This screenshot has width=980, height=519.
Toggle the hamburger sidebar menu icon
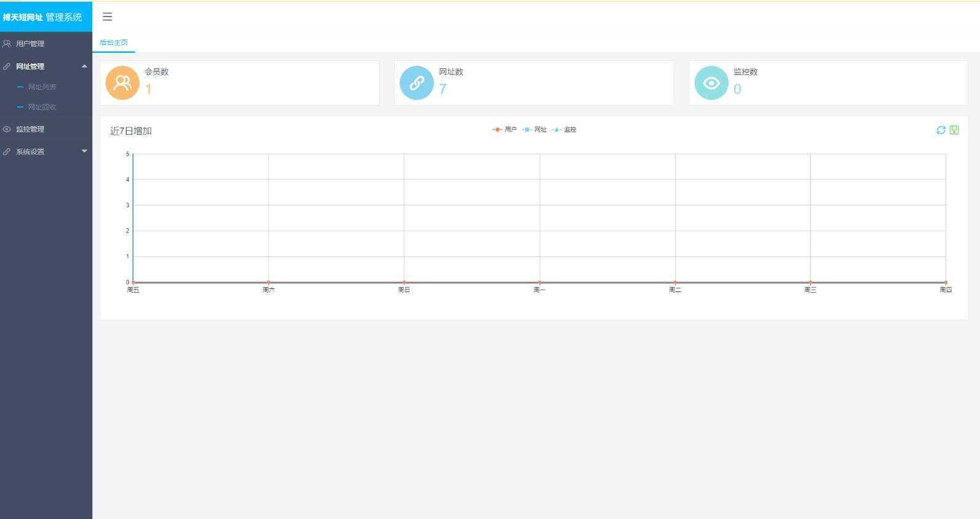pyautogui.click(x=107, y=17)
